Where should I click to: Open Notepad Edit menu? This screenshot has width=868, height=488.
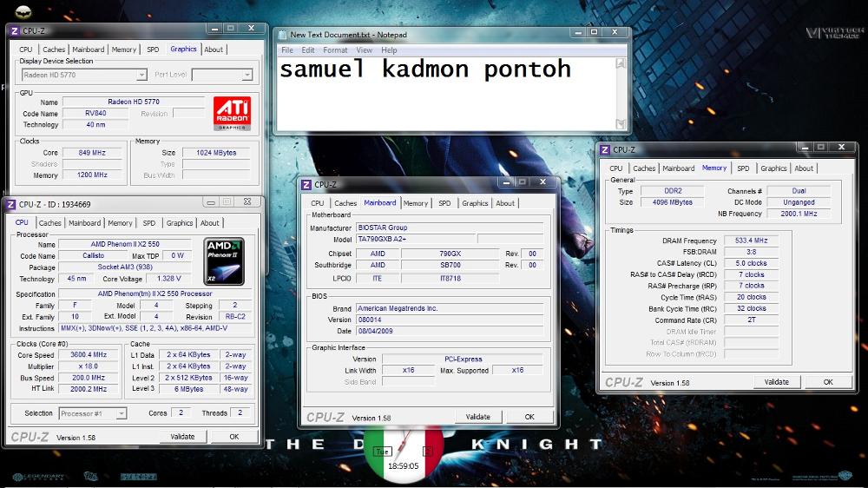pyautogui.click(x=308, y=49)
